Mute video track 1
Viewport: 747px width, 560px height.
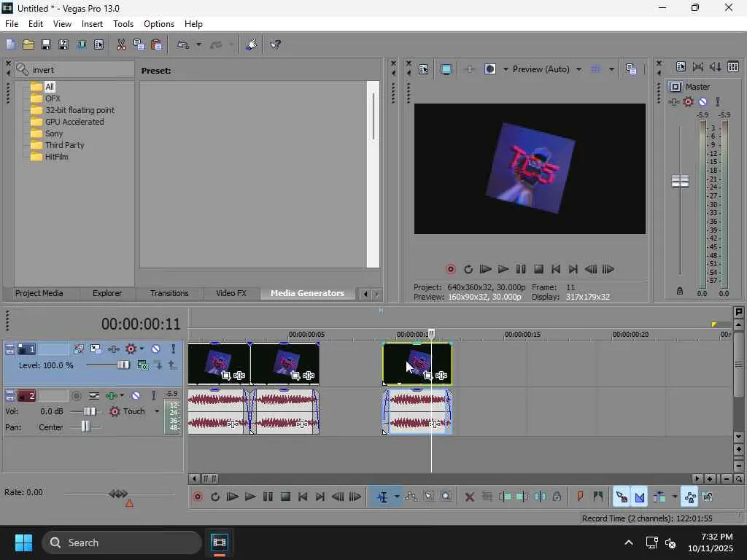155,349
